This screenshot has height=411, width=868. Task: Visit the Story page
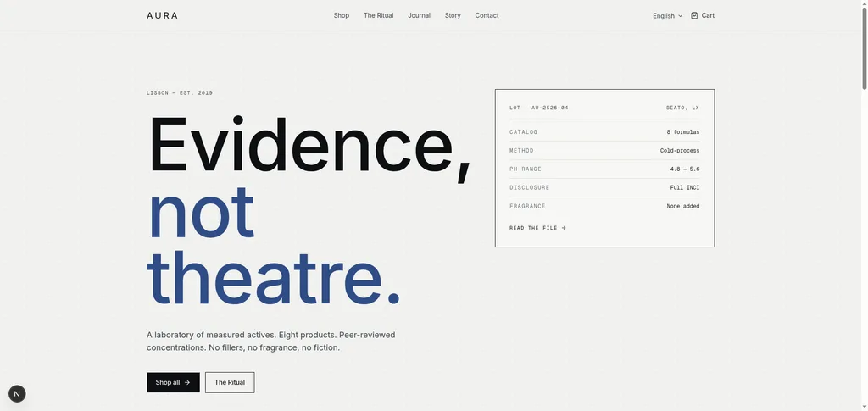click(x=453, y=15)
